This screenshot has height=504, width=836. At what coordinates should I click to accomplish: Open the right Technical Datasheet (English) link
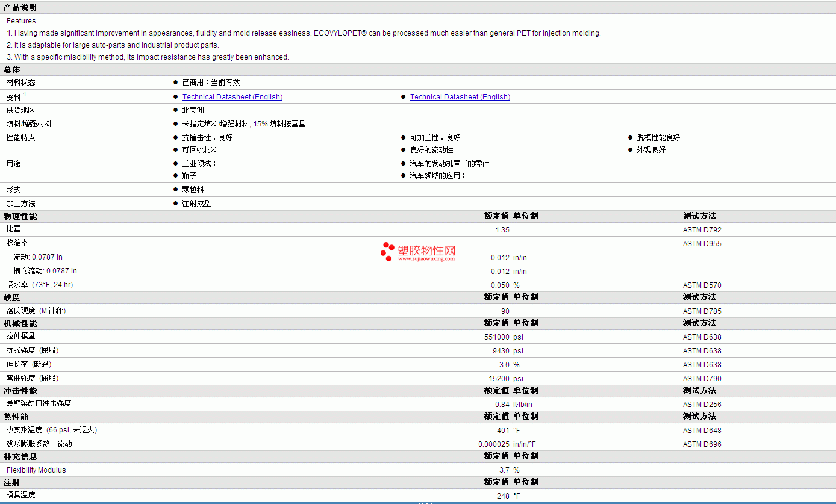pyautogui.click(x=460, y=97)
